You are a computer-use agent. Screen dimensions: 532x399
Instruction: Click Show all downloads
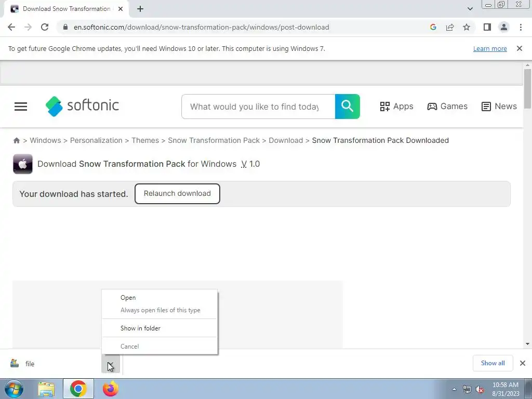click(493, 363)
